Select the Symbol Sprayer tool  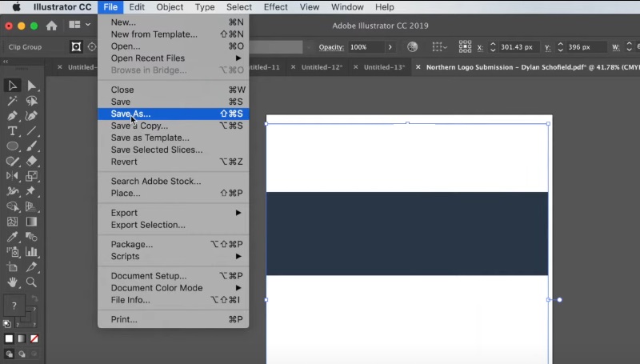pos(12,252)
